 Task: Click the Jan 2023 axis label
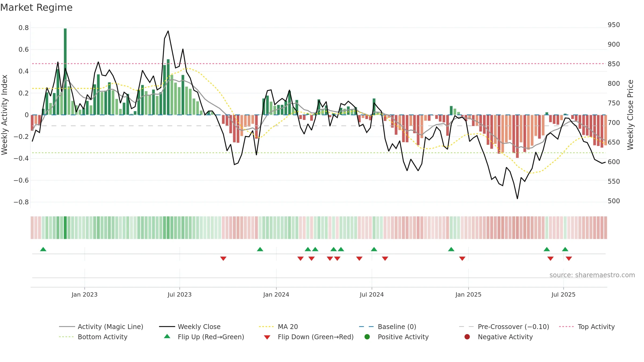85,294
